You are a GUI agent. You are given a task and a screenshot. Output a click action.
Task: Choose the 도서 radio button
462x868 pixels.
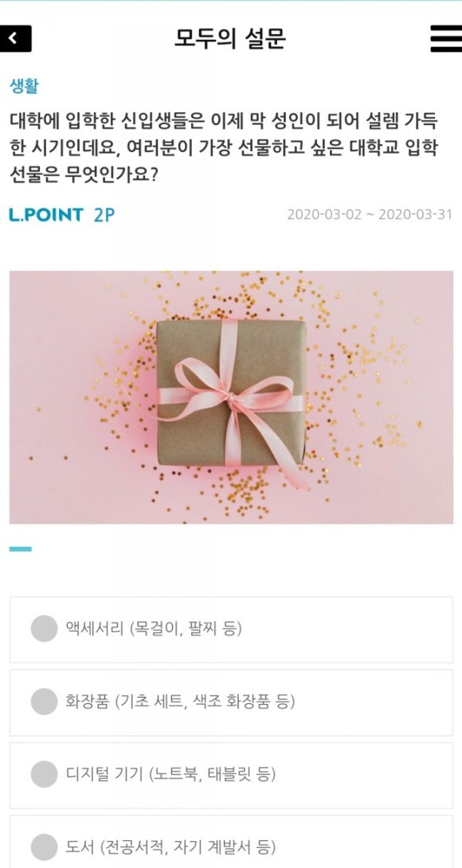[44, 847]
